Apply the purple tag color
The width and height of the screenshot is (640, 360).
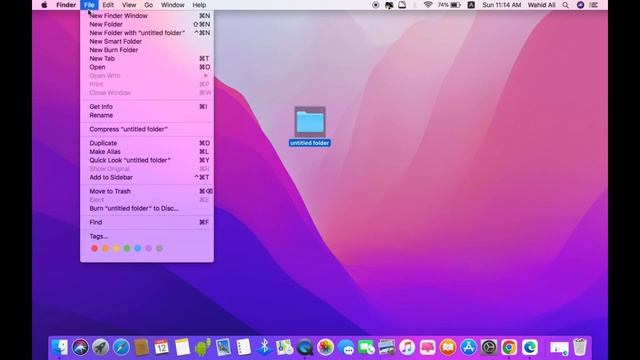pos(149,248)
